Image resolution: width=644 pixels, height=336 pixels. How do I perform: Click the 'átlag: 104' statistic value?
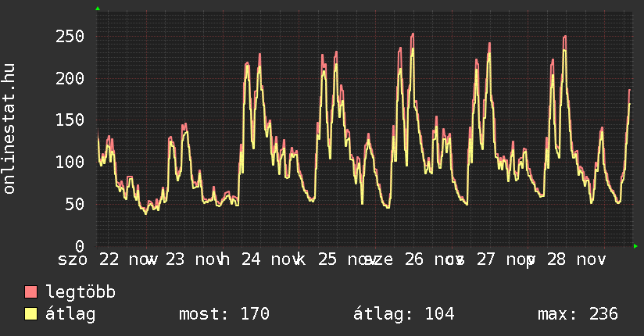click(x=403, y=314)
